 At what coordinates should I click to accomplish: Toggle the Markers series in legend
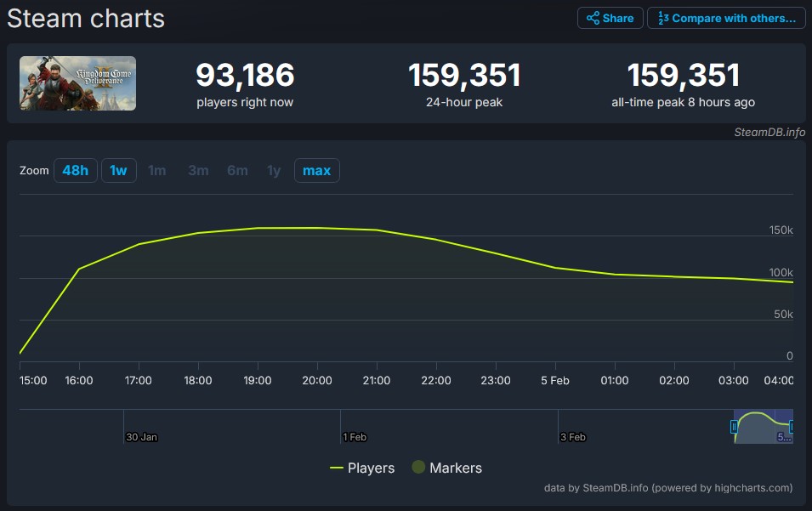[447, 468]
